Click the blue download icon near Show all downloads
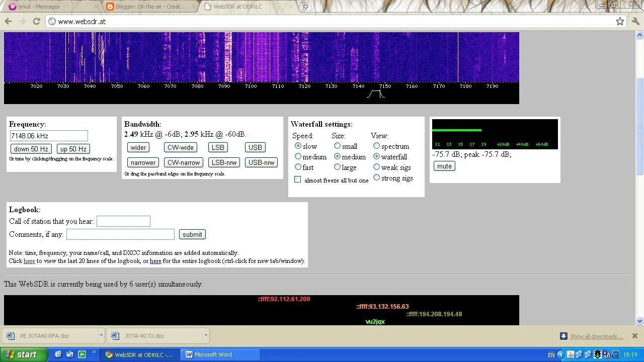 (x=564, y=336)
